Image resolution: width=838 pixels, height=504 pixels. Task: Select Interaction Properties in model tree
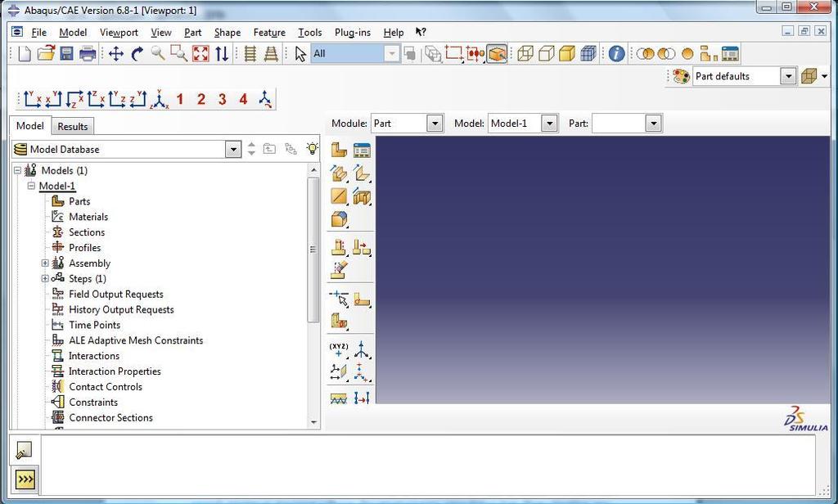pos(115,371)
